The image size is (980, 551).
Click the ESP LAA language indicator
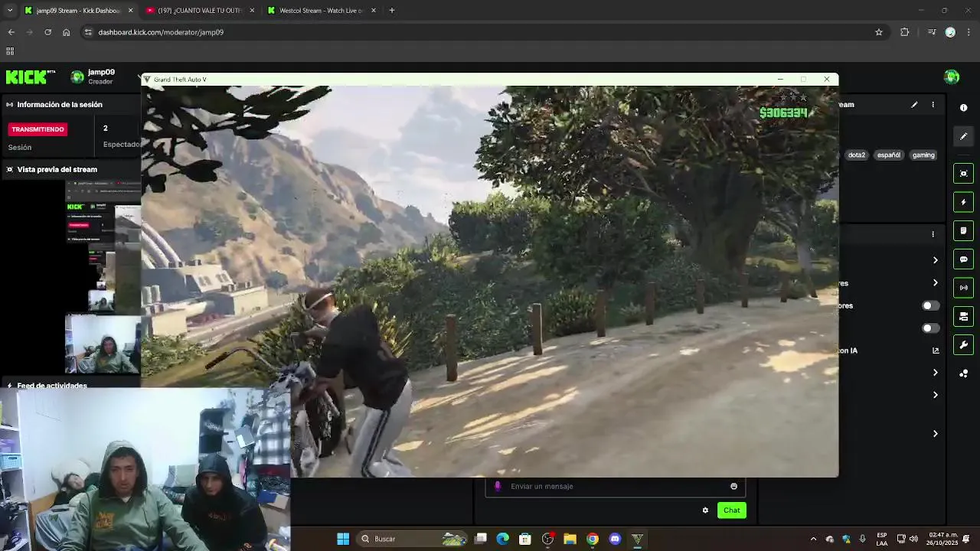coord(882,539)
